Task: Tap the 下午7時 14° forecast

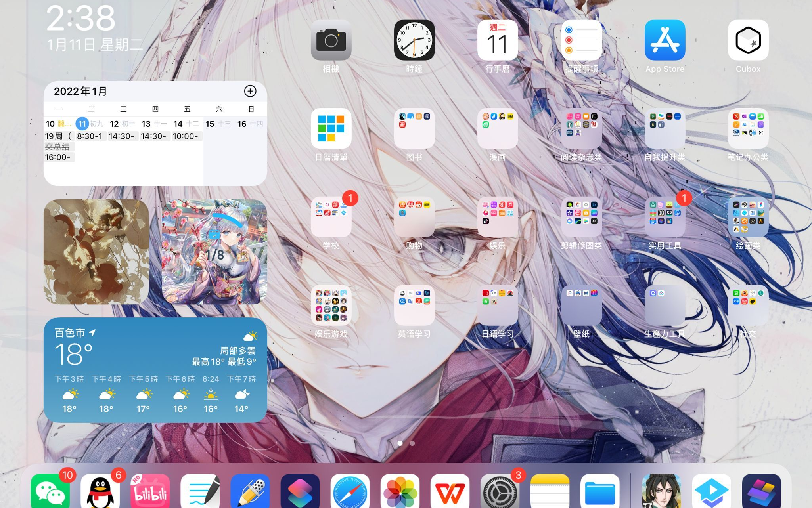Action: coord(241,393)
